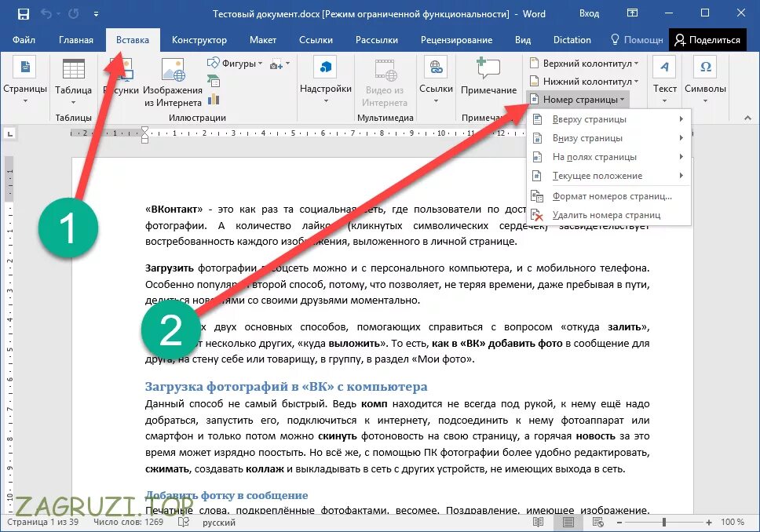Open the Файл tab

pos(24,40)
